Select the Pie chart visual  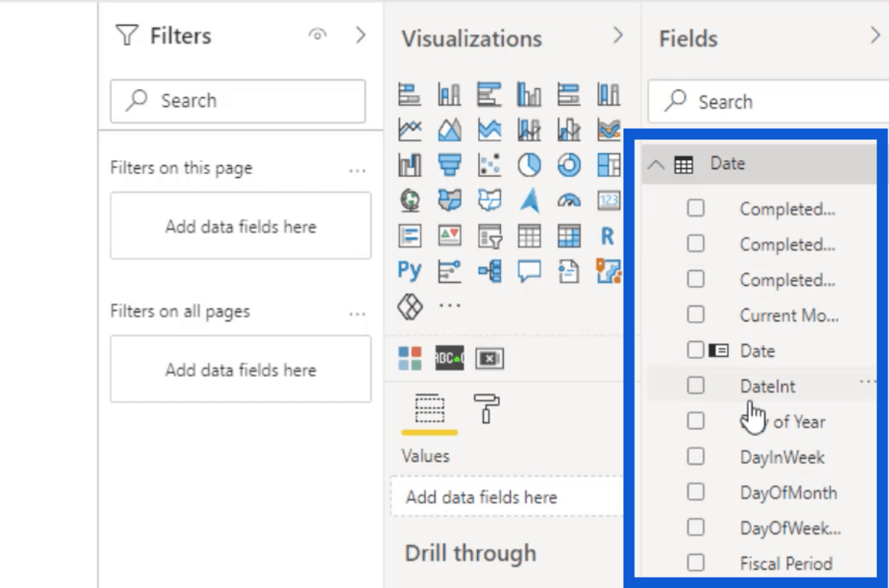click(x=529, y=164)
